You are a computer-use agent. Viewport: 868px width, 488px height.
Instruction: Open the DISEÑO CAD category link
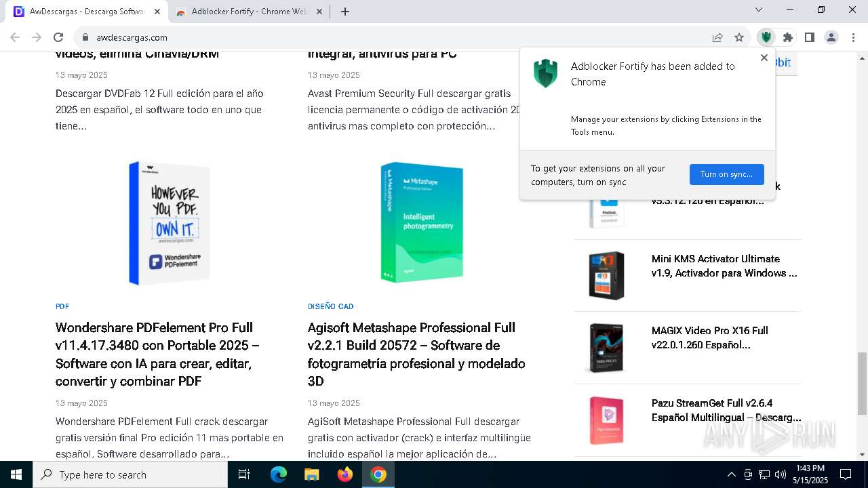click(330, 306)
